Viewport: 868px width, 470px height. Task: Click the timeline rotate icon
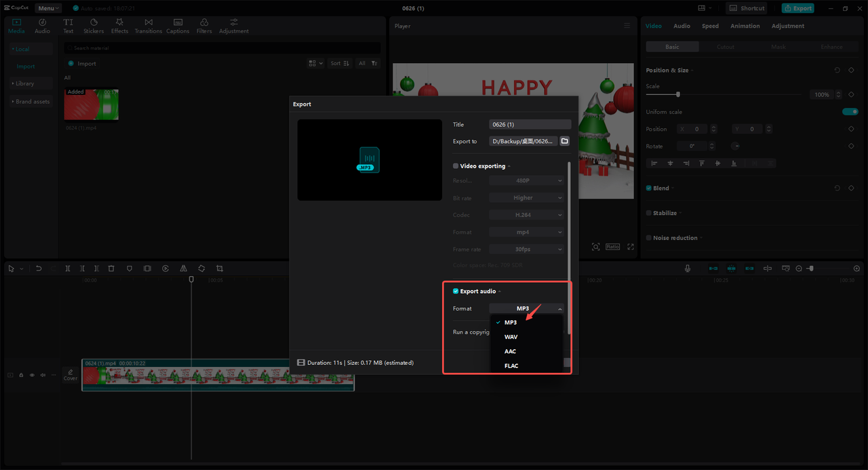point(201,269)
